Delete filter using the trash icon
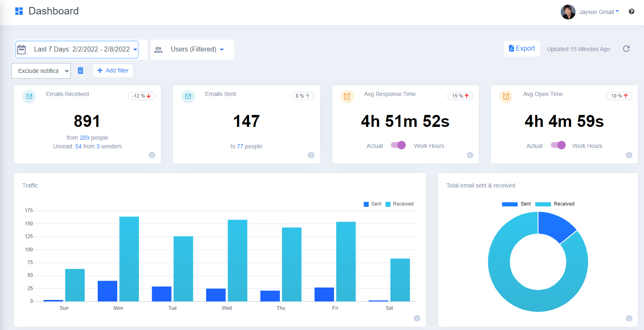Image resolution: width=644 pixels, height=330 pixels. point(80,71)
